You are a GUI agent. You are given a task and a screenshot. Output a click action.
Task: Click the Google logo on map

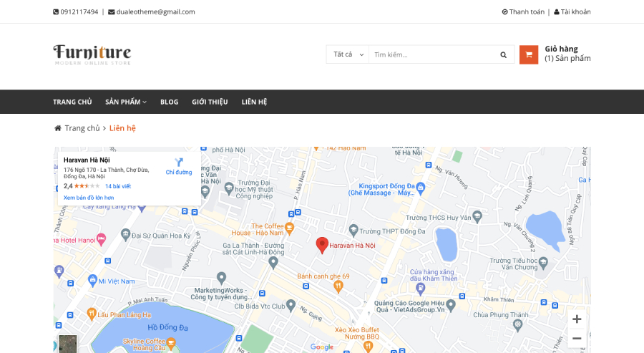[321, 347]
